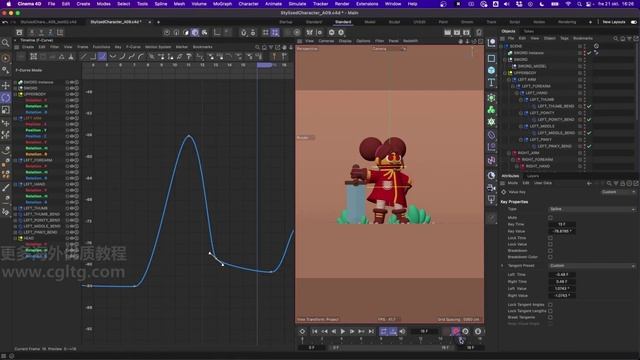Open the viewport Cameras menu
Viewport: 640px width, 360px height.
pyautogui.click(x=326, y=41)
